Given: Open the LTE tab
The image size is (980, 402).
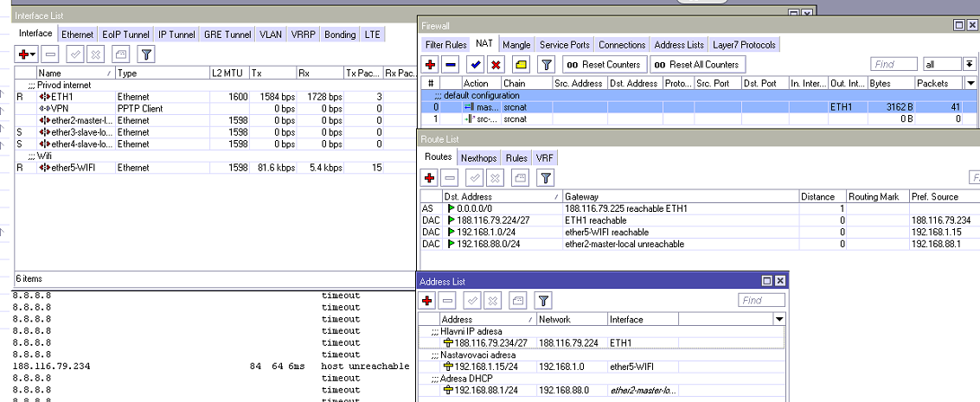Looking at the screenshot, I should (372, 35).
